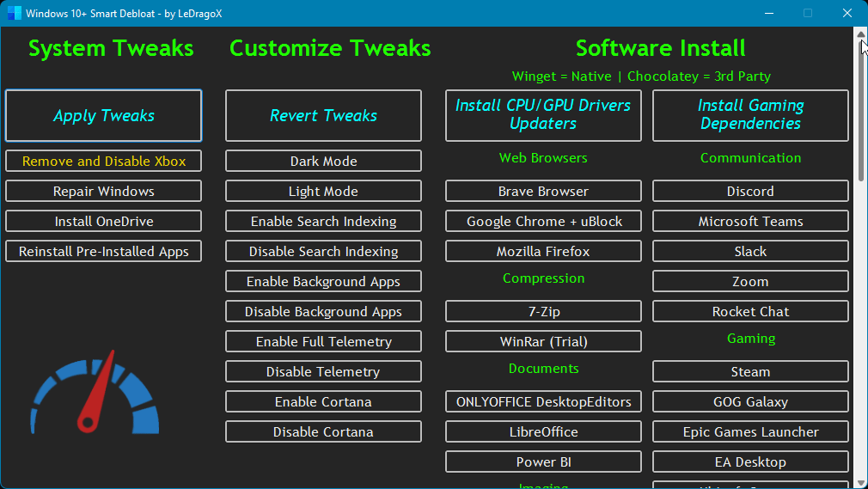Click the scrollbar up arrow
The image size is (868, 489).
click(861, 34)
